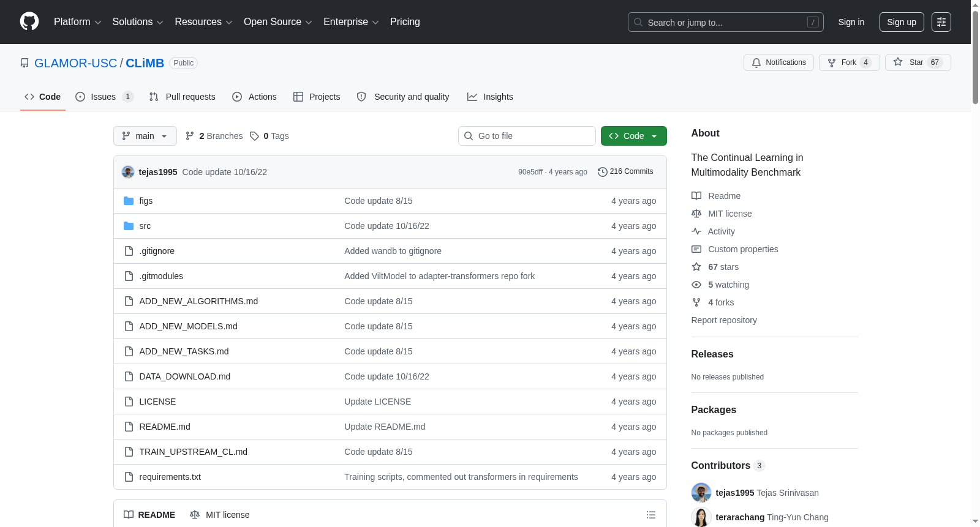
Task: Open the Security and quality tab
Action: [x=403, y=97]
